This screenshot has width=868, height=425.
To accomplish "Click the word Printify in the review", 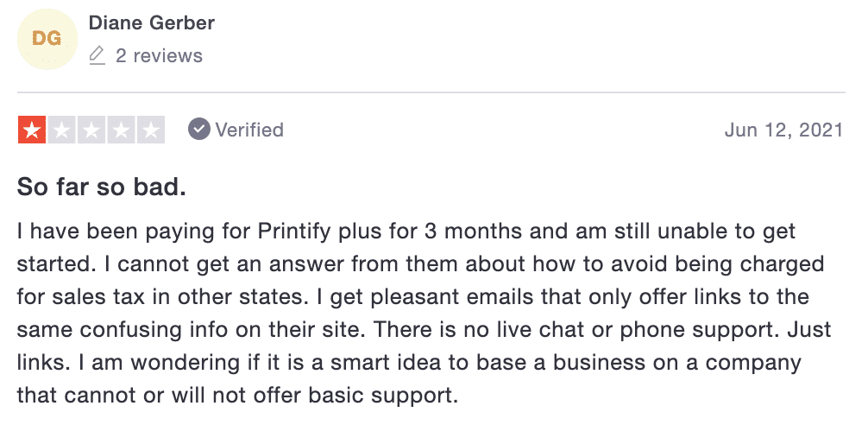I will (x=294, y=232).
